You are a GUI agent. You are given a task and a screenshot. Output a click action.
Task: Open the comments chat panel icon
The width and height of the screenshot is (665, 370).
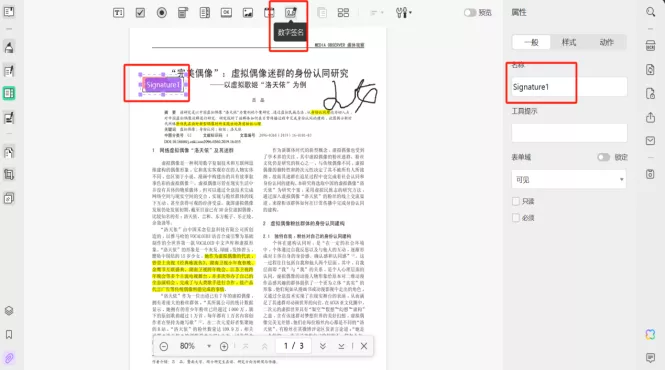[651, 358]
